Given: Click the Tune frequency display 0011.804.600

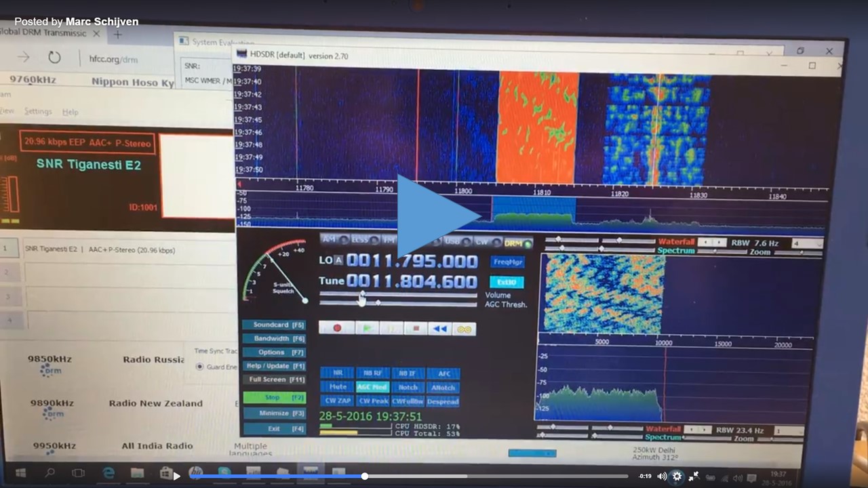Looking at the screenshot, I should [412, 281].
